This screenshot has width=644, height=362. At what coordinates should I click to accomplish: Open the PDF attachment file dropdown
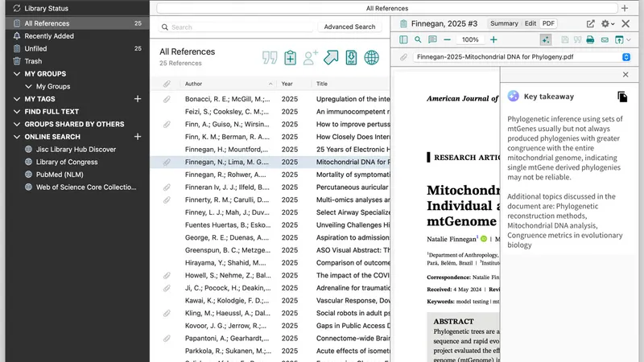(x=626, y=58)
